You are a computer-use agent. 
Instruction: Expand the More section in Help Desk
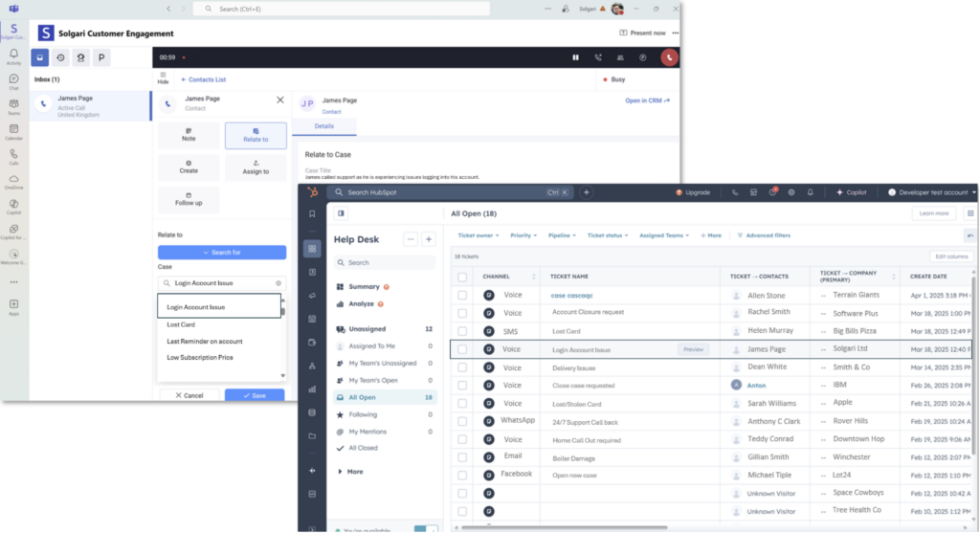350,472
